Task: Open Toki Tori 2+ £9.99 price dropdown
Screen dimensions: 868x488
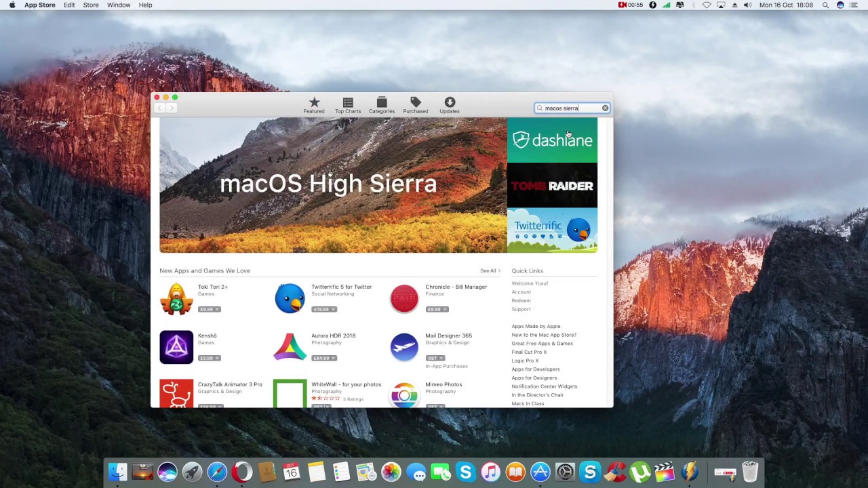Action: tap(210, 309)
